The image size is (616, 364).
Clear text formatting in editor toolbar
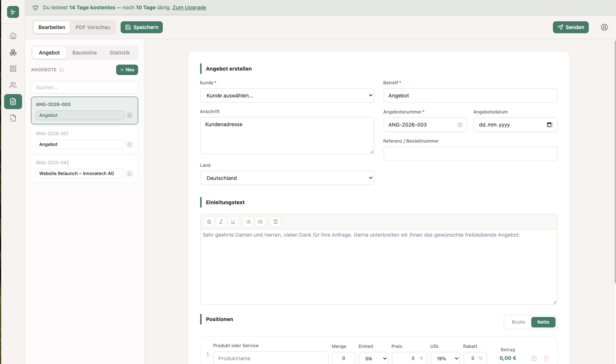276,222
